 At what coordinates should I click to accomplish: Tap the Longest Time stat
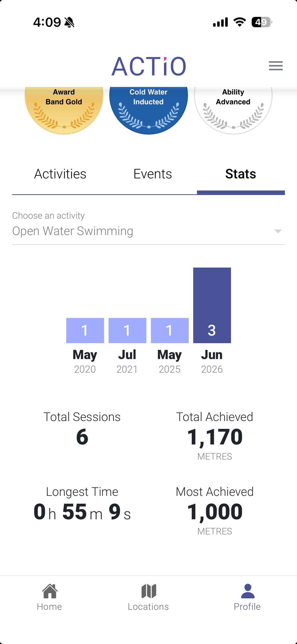[82, 504]
